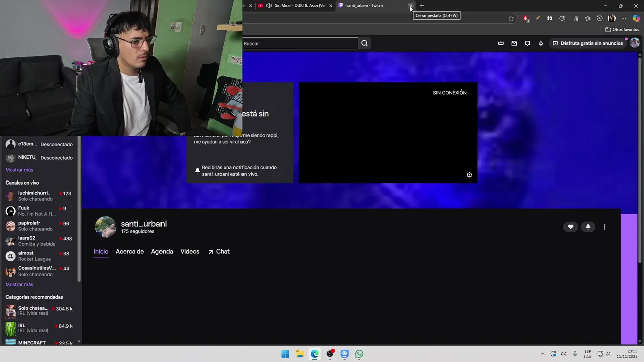Open WhatsApp from the taskbar
Image resolution: width=644 pixels, height=362 pixels.
coord(359,354)
